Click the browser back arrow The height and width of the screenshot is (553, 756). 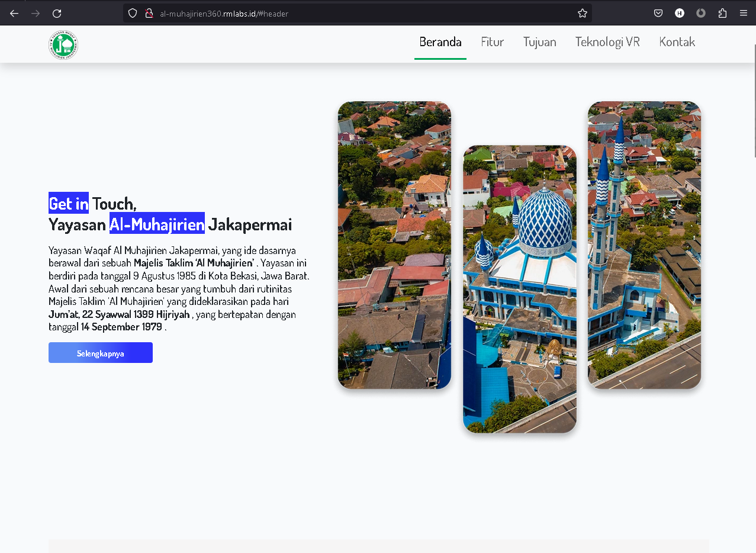(x=14, y=13)
